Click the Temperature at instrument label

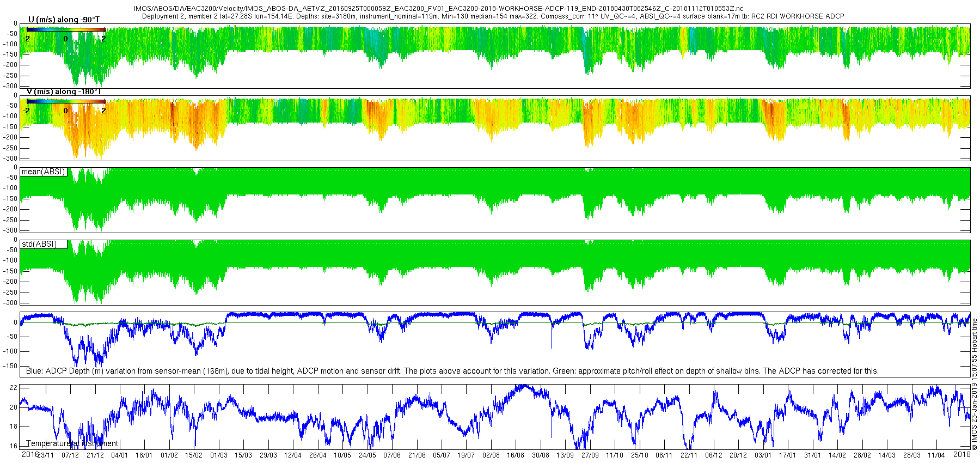[72, 443]
